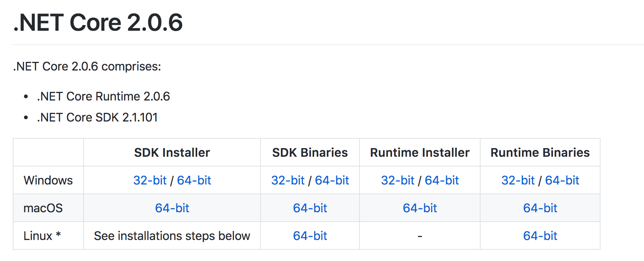Download macOS Runtime Binaries 64-bit

coord(540,208)
